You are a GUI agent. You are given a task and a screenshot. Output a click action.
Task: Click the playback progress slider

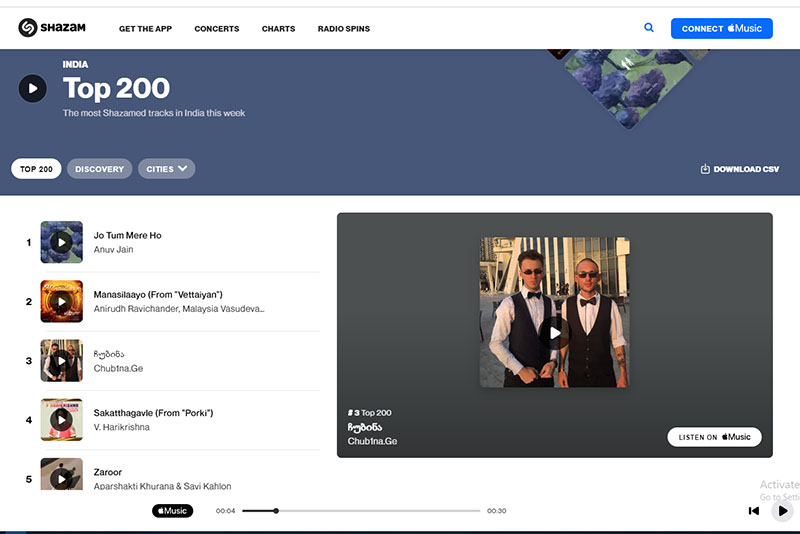click(360, 511)
